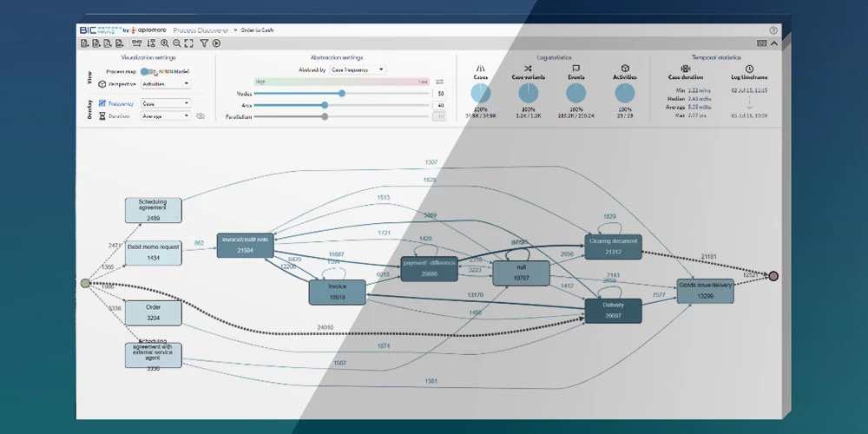Select Scheduling agreement with external service agent node

tap(154, 355)
